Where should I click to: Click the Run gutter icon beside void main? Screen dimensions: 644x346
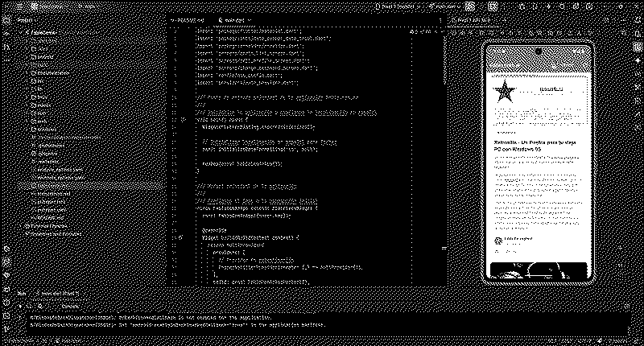(x=184, y=119)
